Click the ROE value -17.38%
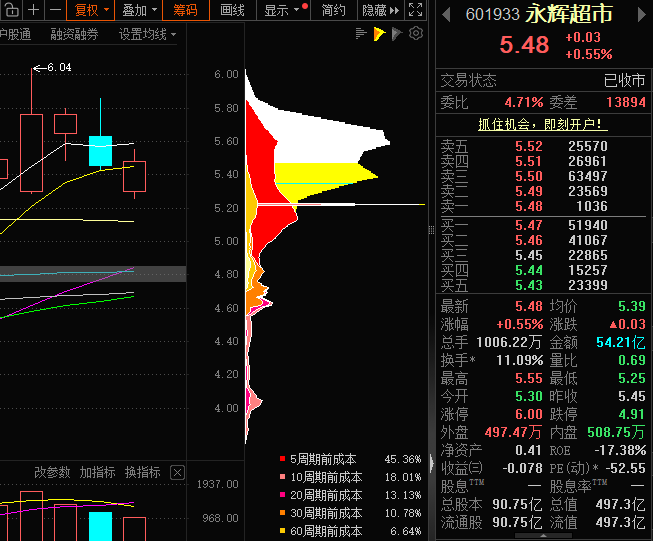The image size is (653, 541). (x=620, y=450)
